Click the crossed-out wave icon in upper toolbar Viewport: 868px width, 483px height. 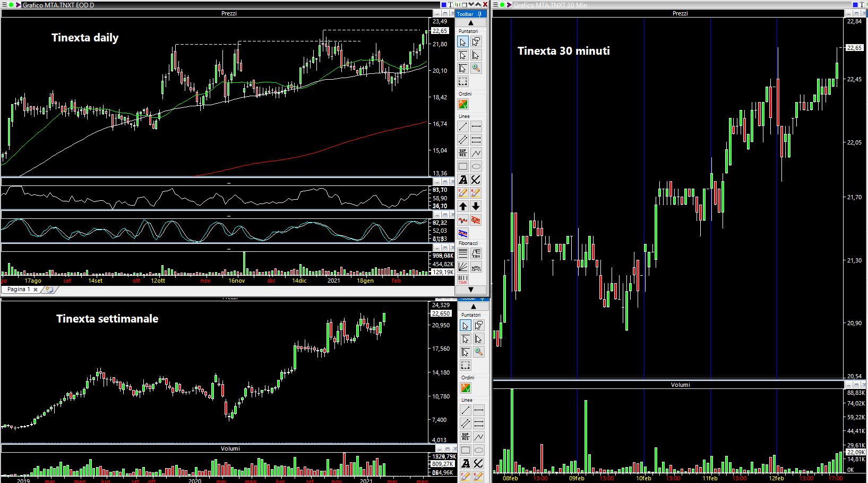476,219
